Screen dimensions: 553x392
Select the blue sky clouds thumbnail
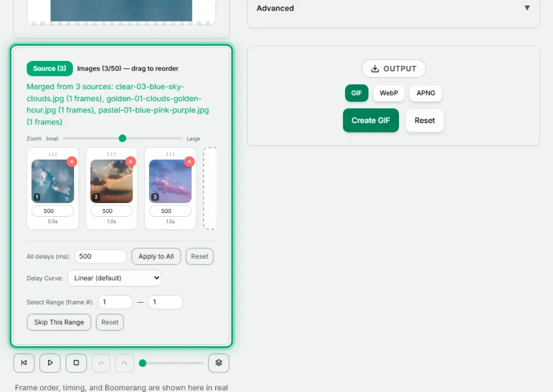(x=53, y=181)
